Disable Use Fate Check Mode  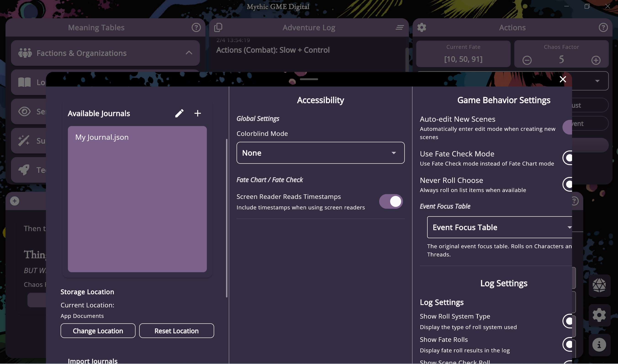click(x=568, y=158)
